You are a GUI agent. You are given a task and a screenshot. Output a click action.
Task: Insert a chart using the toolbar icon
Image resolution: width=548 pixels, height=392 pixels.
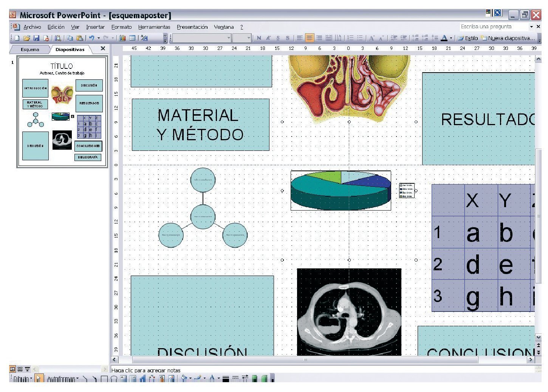click(x=122, y=38)
